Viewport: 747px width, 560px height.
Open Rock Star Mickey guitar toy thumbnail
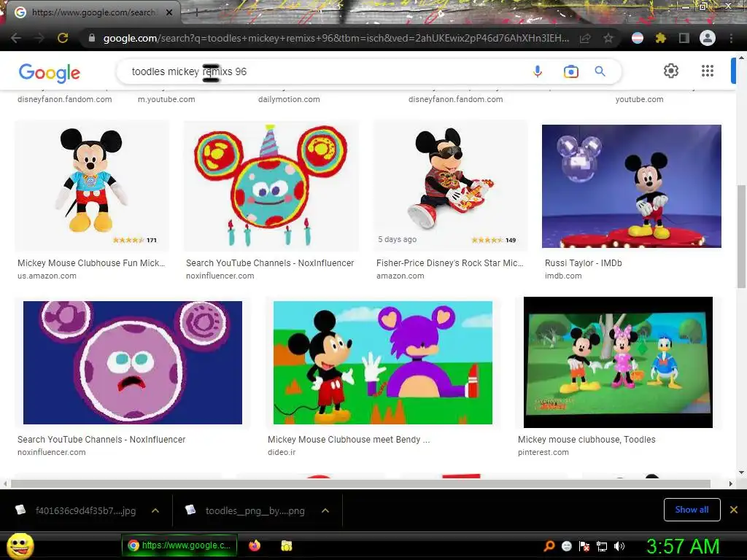click(x=451, y=186)
